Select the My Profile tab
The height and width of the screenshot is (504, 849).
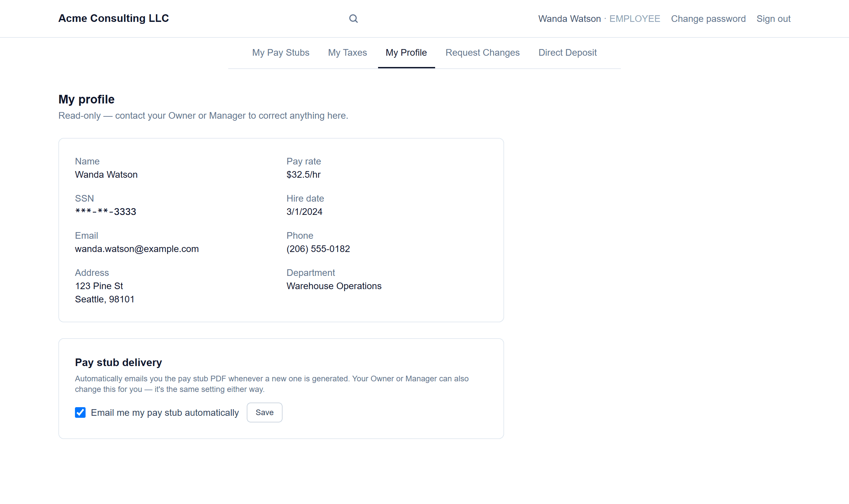[x=406, y=53]
